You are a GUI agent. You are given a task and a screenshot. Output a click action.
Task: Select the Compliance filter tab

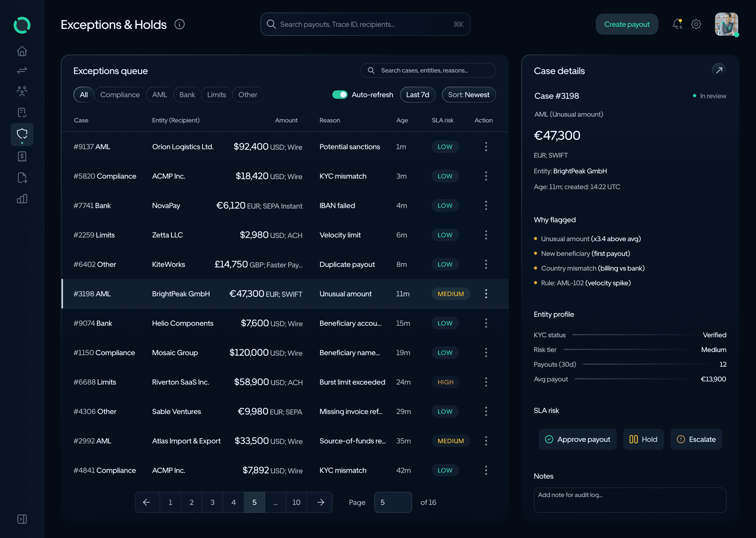pos(120,95)
